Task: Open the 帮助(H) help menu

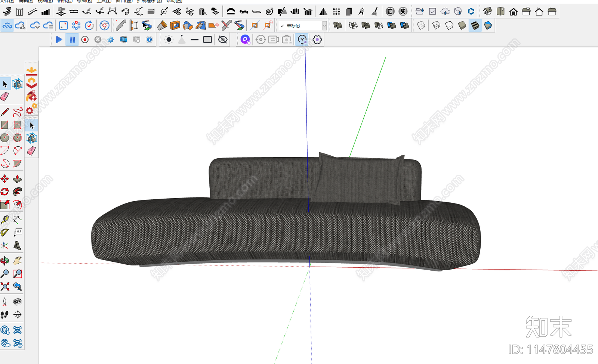Action: (x=174, y=1)
